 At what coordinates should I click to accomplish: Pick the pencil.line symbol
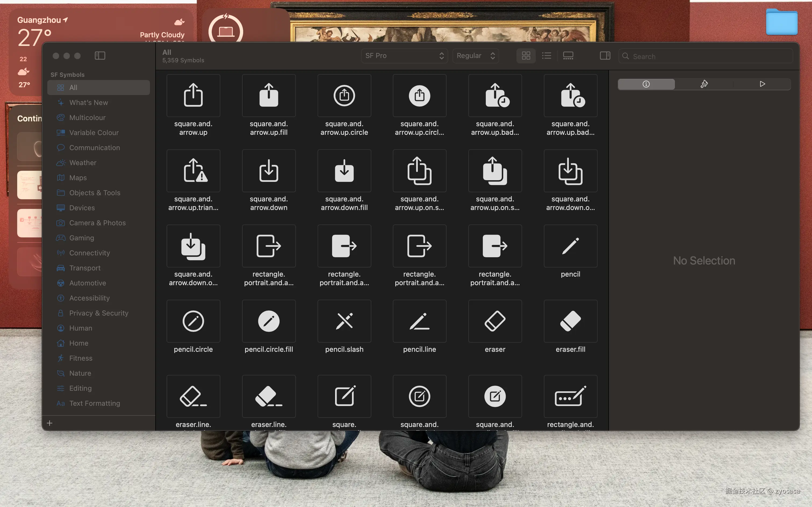(x=419, y=321)
